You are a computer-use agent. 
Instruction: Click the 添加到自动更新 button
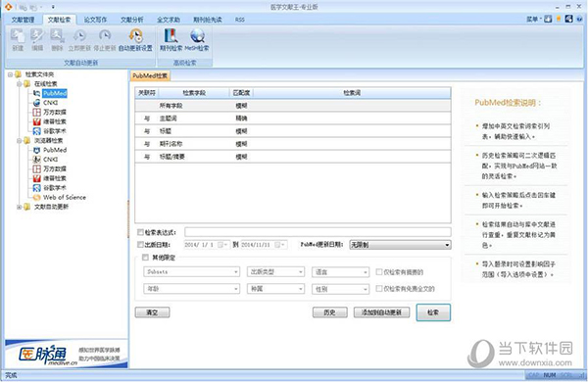tap(381, 312)
